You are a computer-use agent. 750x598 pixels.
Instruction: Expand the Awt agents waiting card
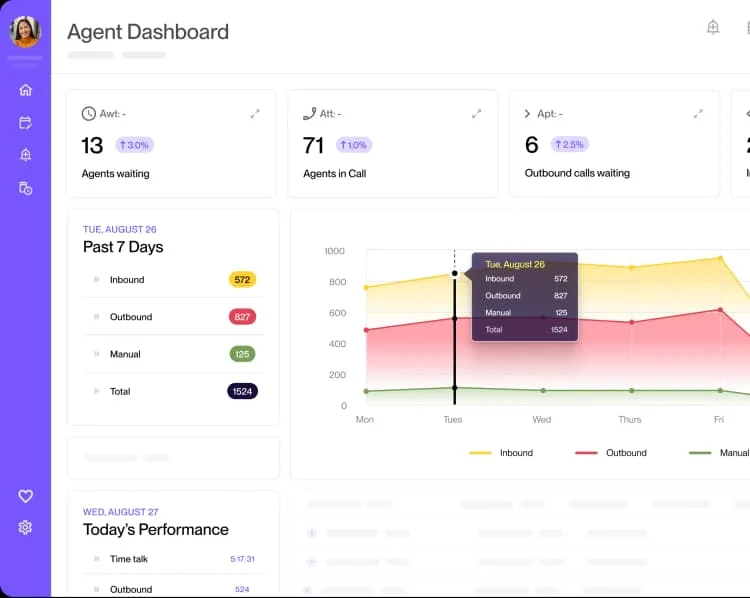click(255, 114)
